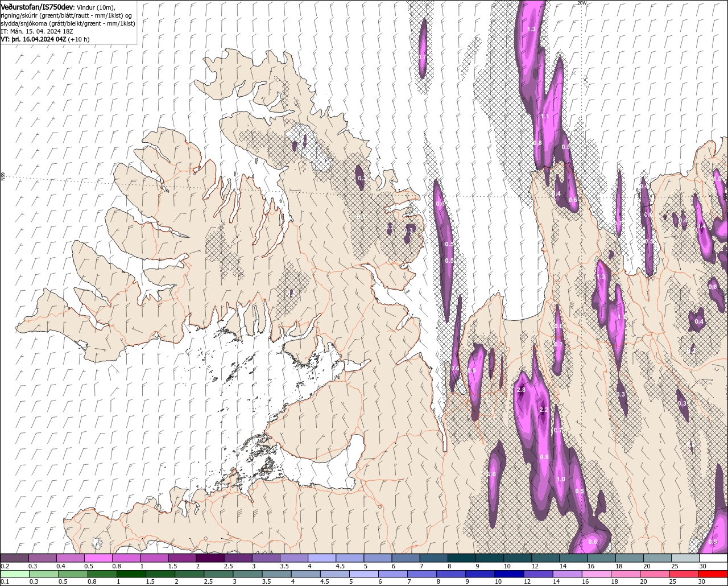
Task: Pick the bright red 30 swatch in the lower legend row
Action: [713, 573]
